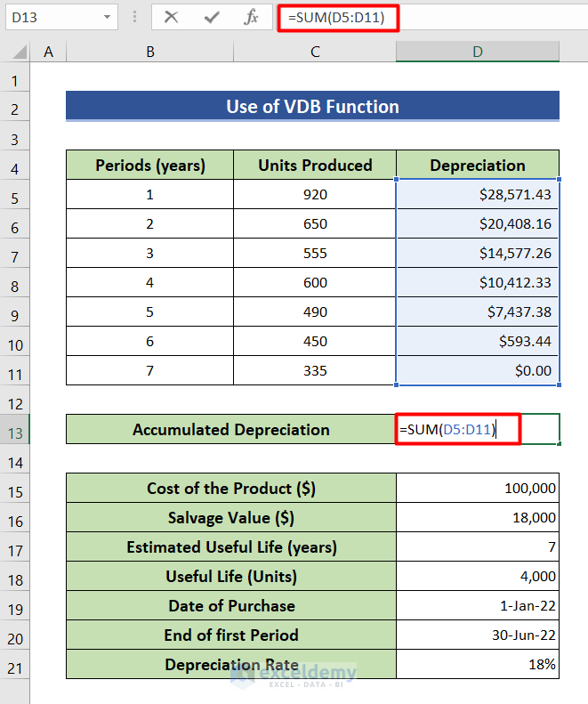Open the Insert Function (fx) dialog
This screenshot has width=588, height=704.
[252, 17]
